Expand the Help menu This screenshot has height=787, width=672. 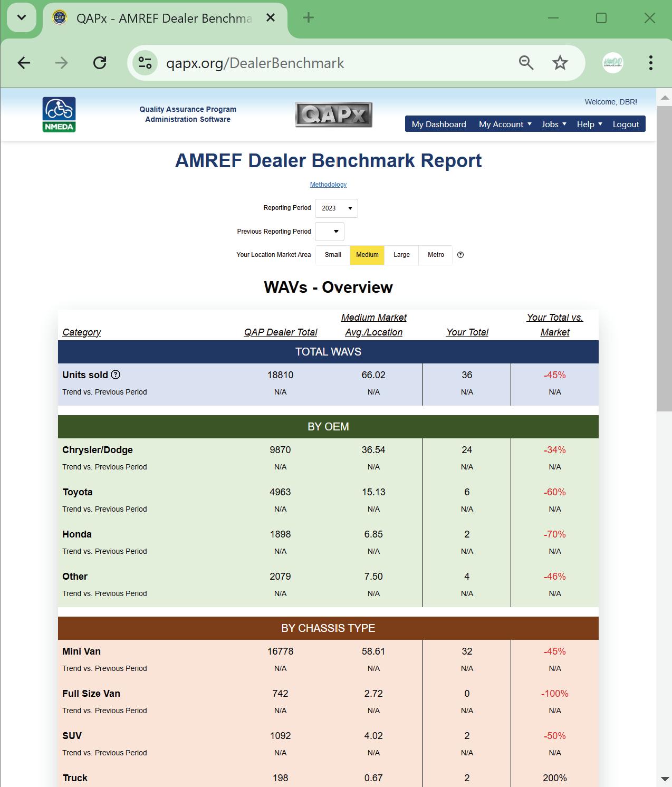pos(589,124)
